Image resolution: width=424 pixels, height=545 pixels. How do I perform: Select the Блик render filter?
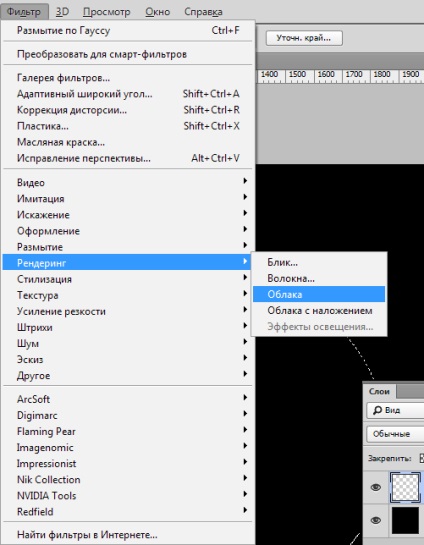319,262
